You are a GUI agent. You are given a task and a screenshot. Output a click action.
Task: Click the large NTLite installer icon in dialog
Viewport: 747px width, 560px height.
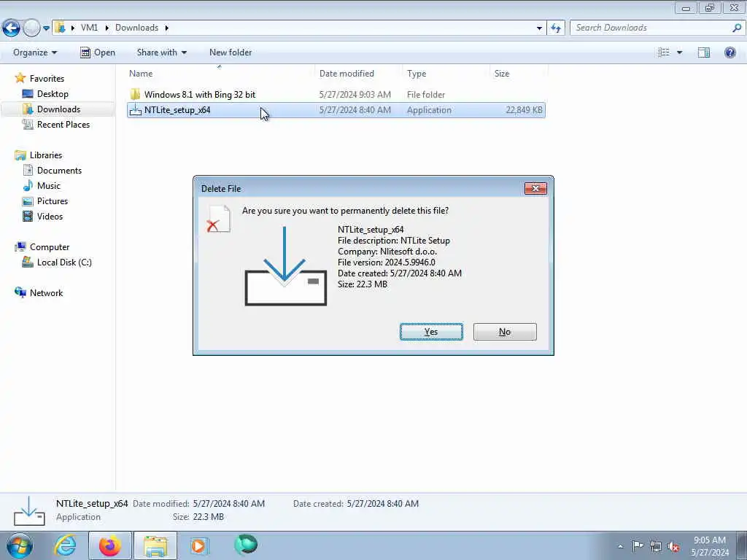point(285,266)
